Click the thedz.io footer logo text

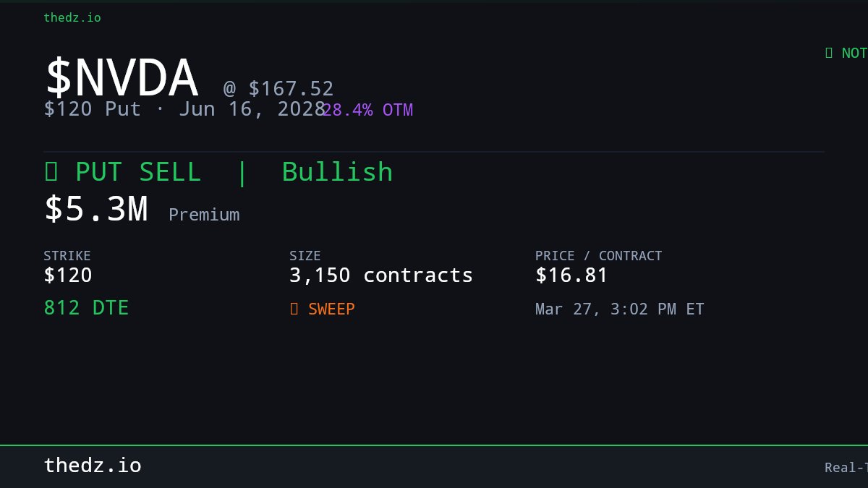click(x=93, y=466)
